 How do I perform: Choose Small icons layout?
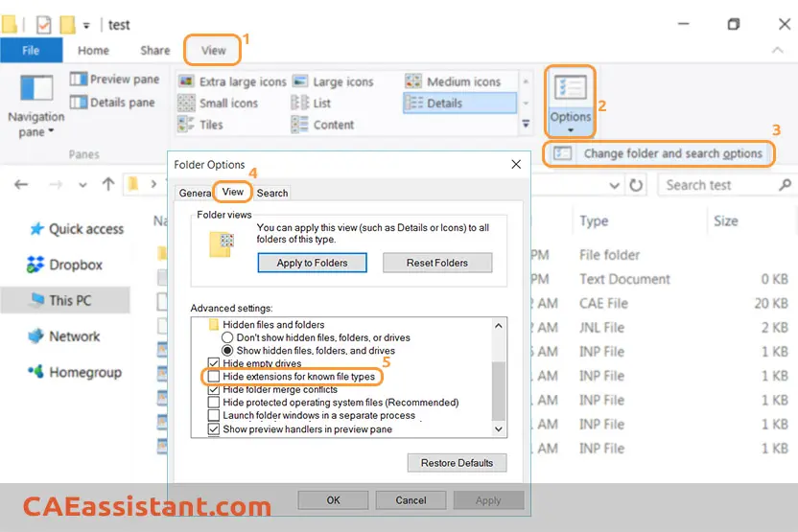pos(218,104)
